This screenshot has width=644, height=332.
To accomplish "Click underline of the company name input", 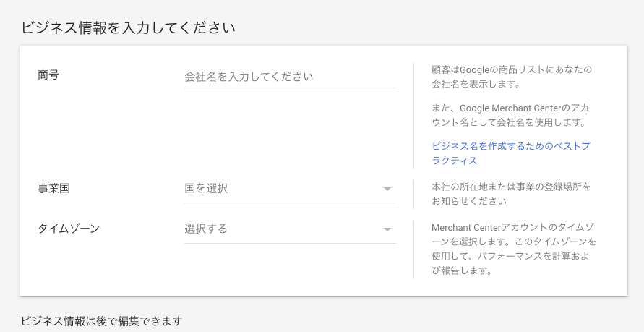I will tap(289, 88).
